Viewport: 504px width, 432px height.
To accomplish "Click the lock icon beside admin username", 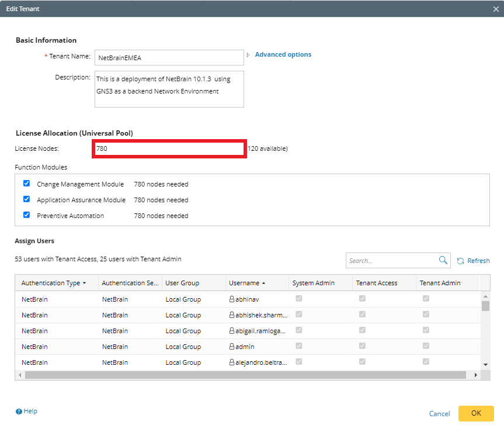I will pos(231,347).
